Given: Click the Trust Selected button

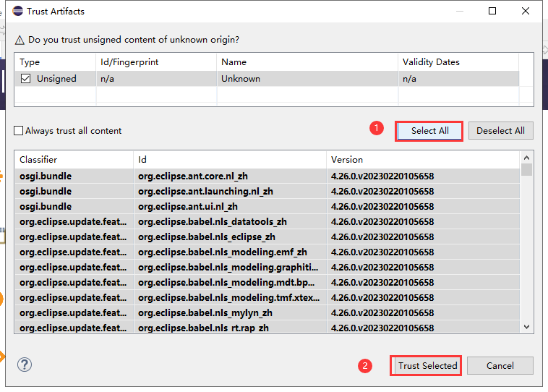Looking at the screenshot, I should (427, 366).
